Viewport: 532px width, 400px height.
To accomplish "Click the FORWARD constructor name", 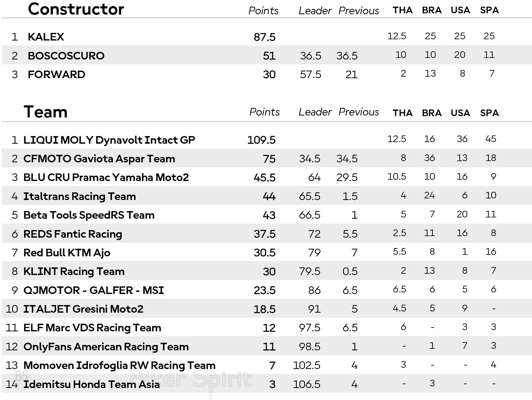I will pos(57,74).
